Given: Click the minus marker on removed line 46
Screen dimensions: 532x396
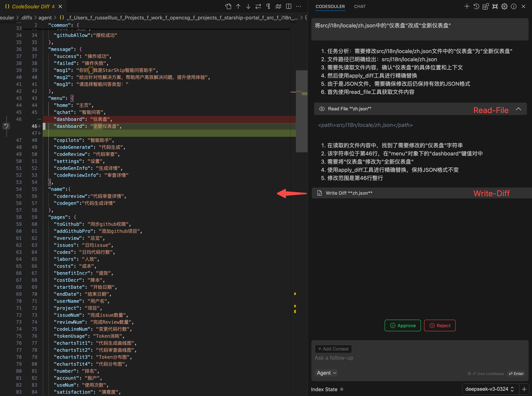Looking at the screenshot, I should click(39, 119).
